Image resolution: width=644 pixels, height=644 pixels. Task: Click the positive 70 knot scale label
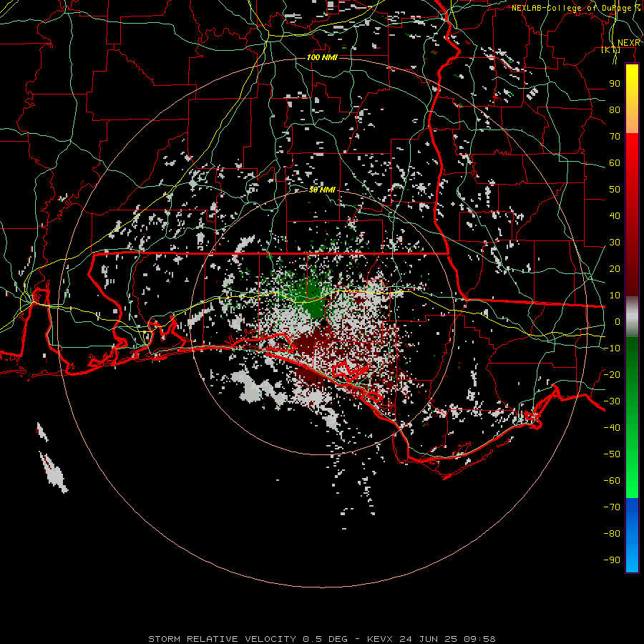pyautogui.click(x=615, y=137)
